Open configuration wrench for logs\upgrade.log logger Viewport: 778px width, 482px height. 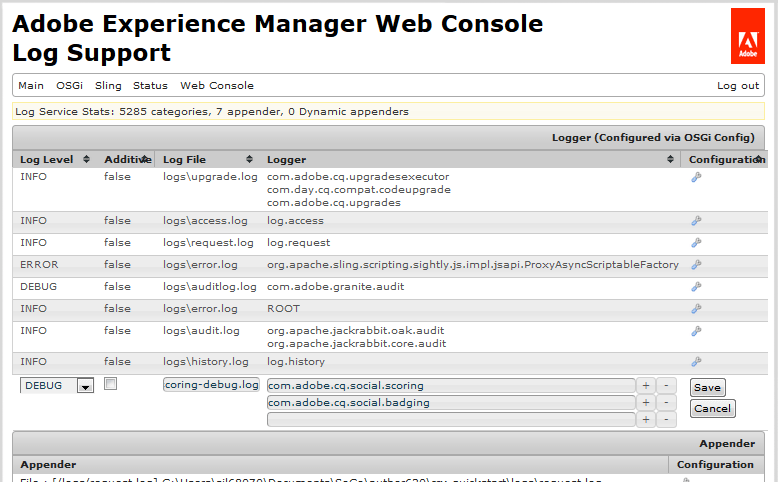[696, 177]
